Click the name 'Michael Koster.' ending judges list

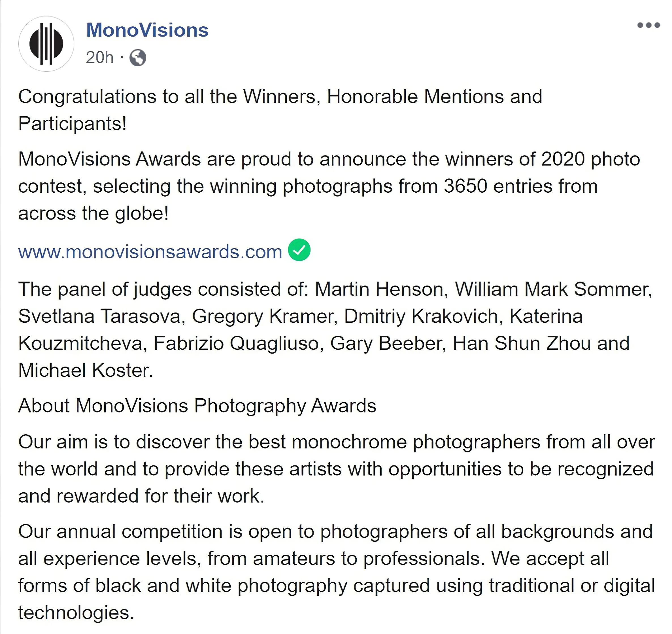pos(86,370)
